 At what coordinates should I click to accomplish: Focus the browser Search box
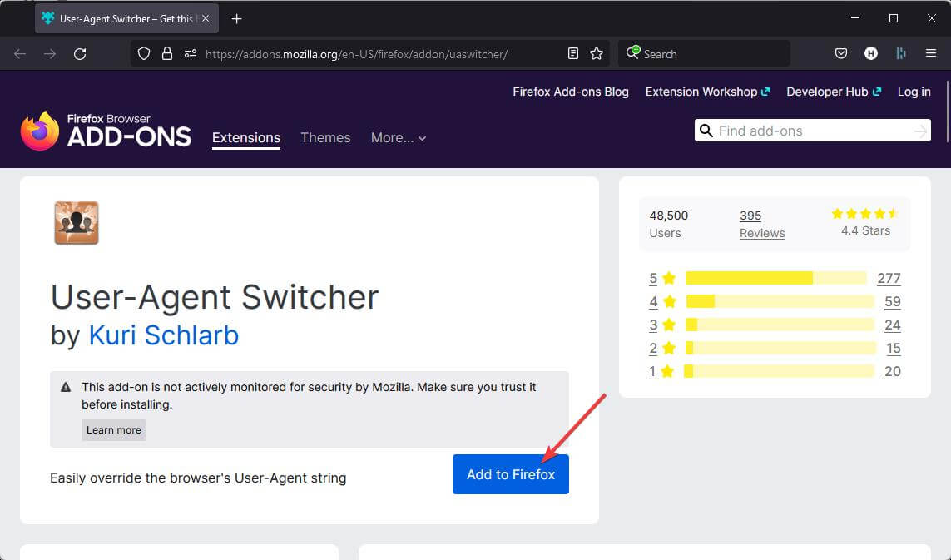(704, 54)
